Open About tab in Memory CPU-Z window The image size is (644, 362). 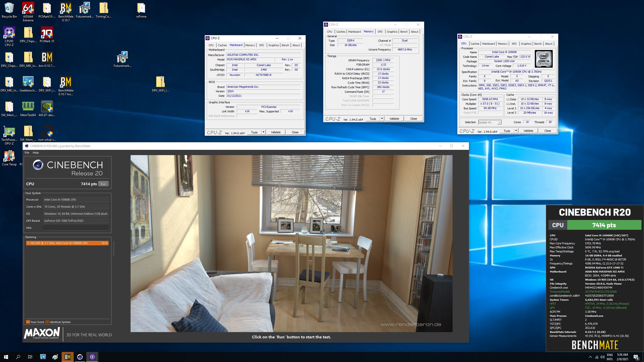[415, 32]
